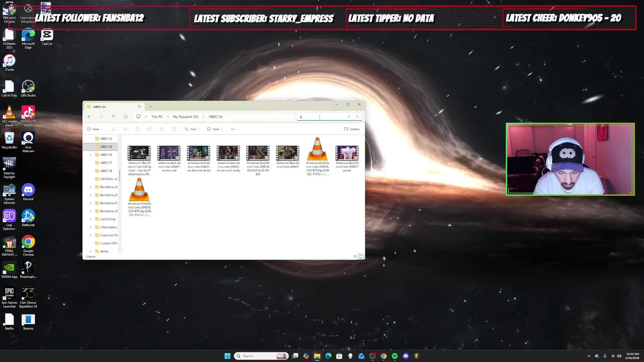
Task: Select the ABDC S4 Explorer tab
Action: (x=114, y=107)
